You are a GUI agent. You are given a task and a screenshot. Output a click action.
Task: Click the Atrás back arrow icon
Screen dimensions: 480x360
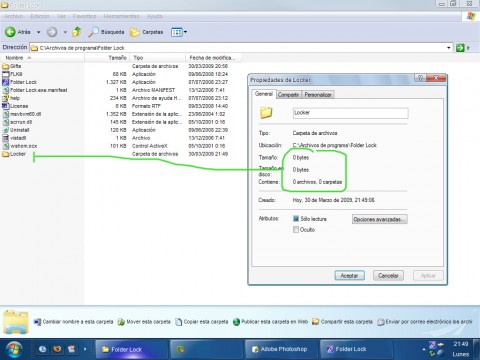tap(10, 32)
